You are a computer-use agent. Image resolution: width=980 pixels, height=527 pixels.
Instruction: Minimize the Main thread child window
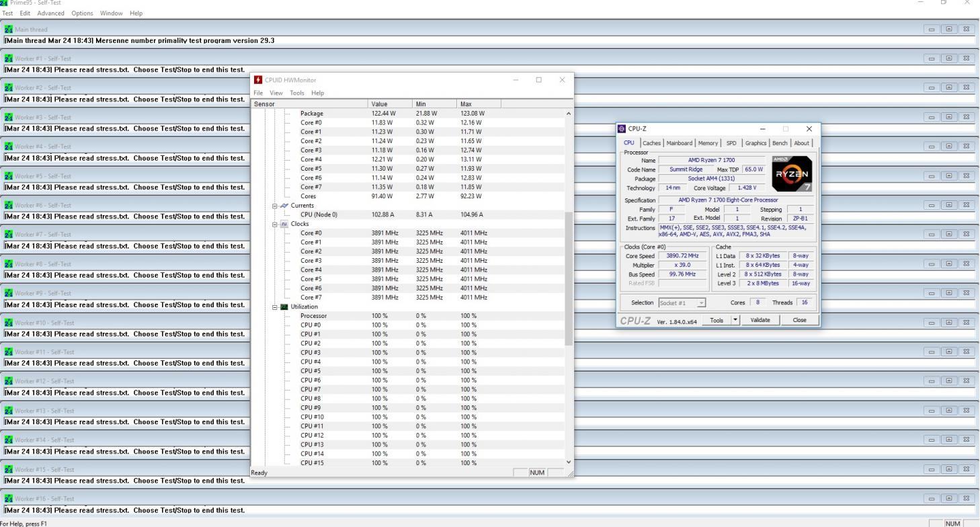932,29
